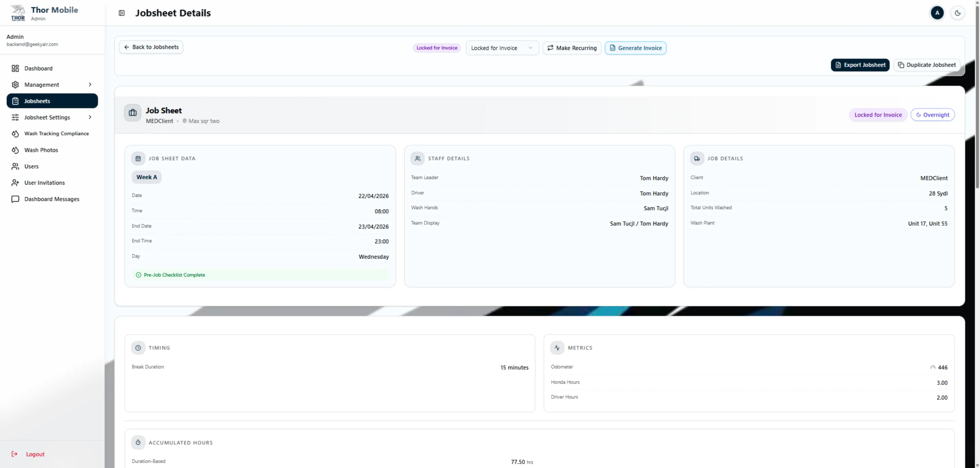Click Logout in sidebar
980x468 pixels.
tap(35, 454)
